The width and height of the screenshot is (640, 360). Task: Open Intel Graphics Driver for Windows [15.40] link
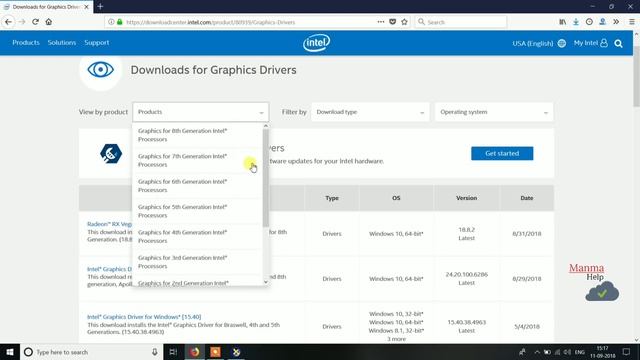coord(144,317)
